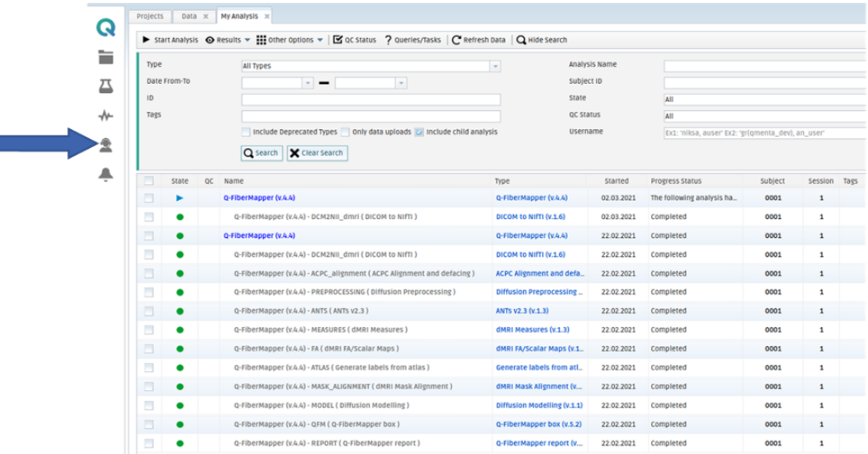Open the notifications bell icon
This screenshot has width=868, height=454.
(106, 174)
